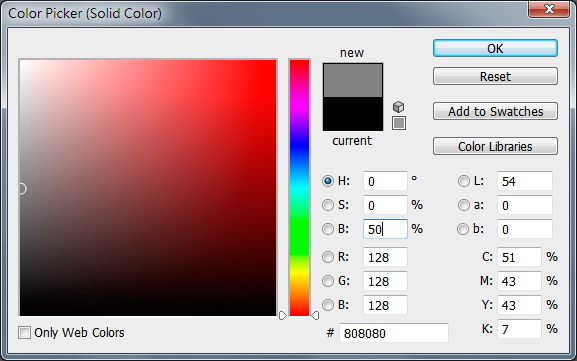Screen dimensions: 577x361
Task: Select the S saturation radio button
Action: point(328,205)
